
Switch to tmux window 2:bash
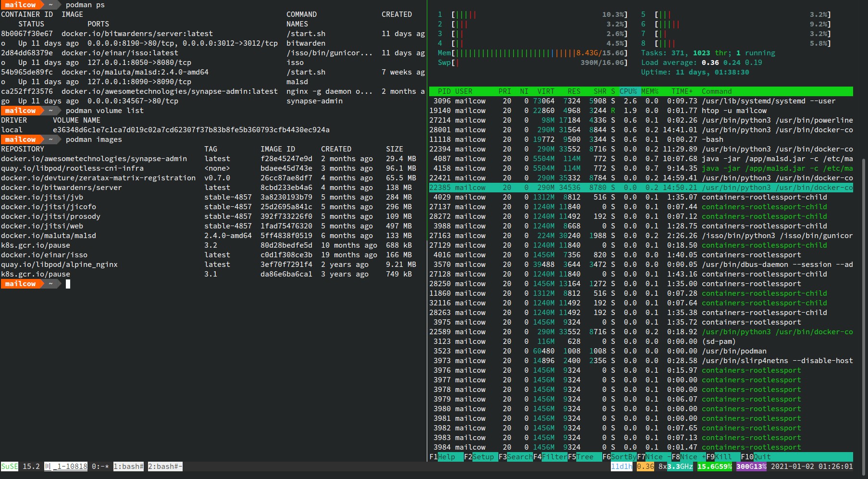point(165,466)
